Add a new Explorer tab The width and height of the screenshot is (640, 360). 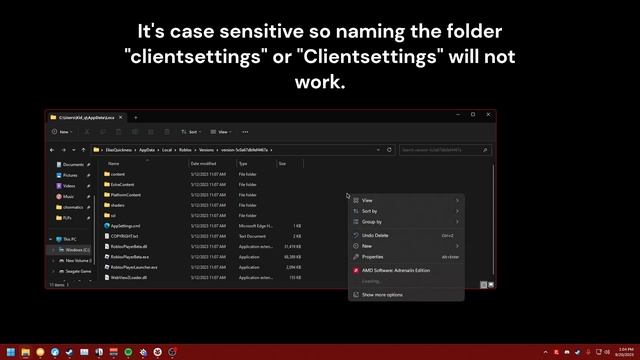[136, 118]
